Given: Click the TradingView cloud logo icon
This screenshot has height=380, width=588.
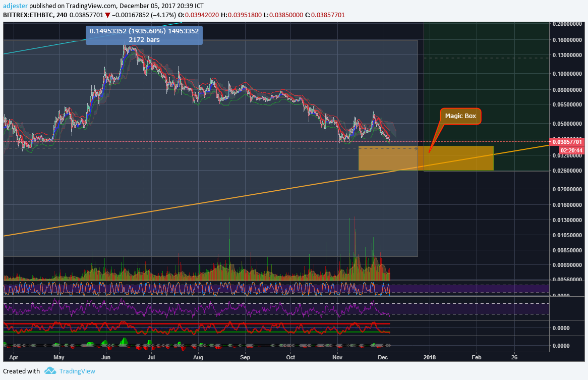Looking at the screenshot, I should tap(50, 370).
